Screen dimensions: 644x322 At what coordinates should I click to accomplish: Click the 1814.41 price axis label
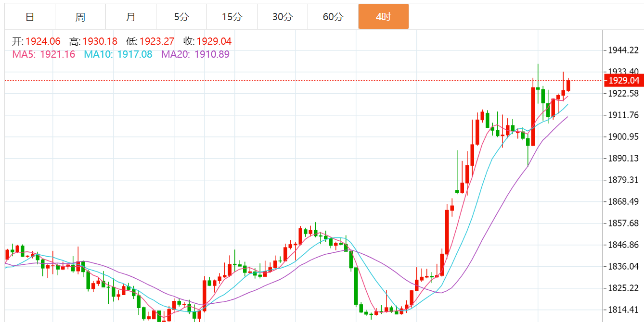(623, 310)
